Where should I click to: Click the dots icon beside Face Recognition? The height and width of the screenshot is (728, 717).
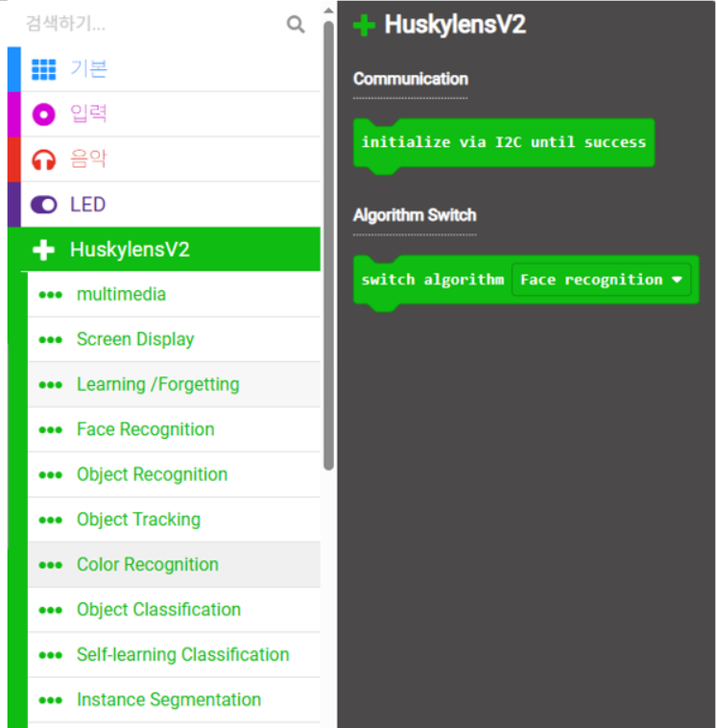click(x=51, y=430)
